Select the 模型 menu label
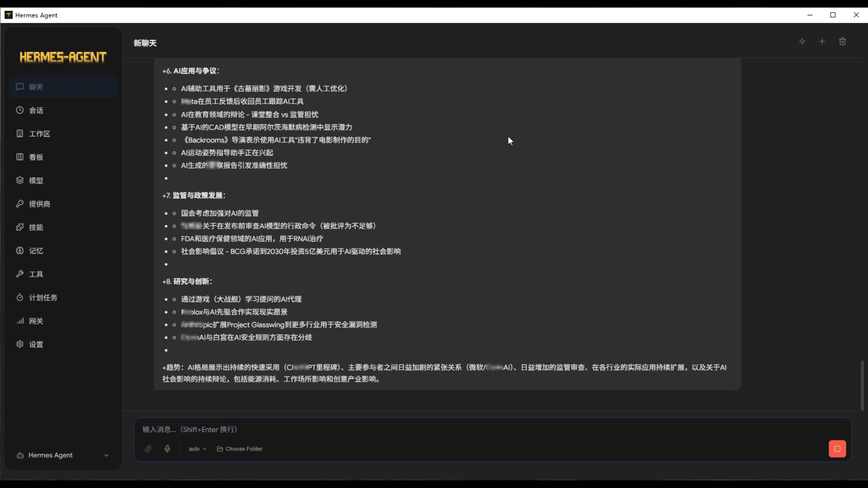 coord(36,180)
